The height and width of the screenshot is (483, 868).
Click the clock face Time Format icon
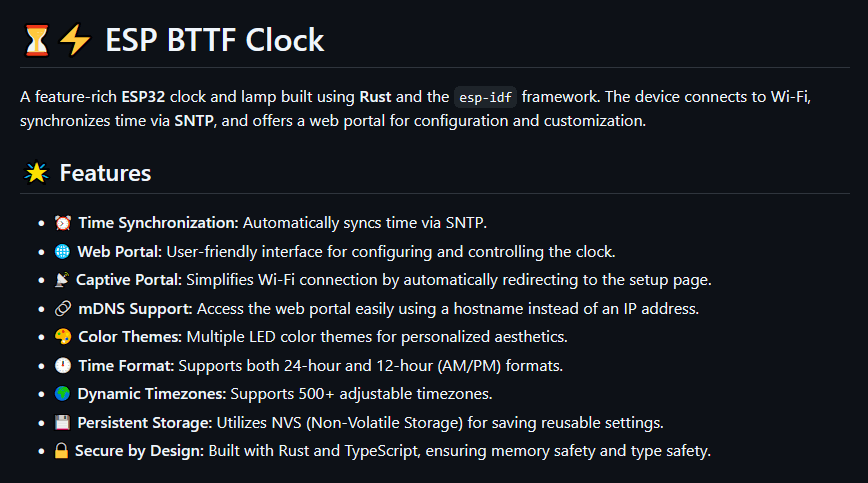tap(63, 365)
